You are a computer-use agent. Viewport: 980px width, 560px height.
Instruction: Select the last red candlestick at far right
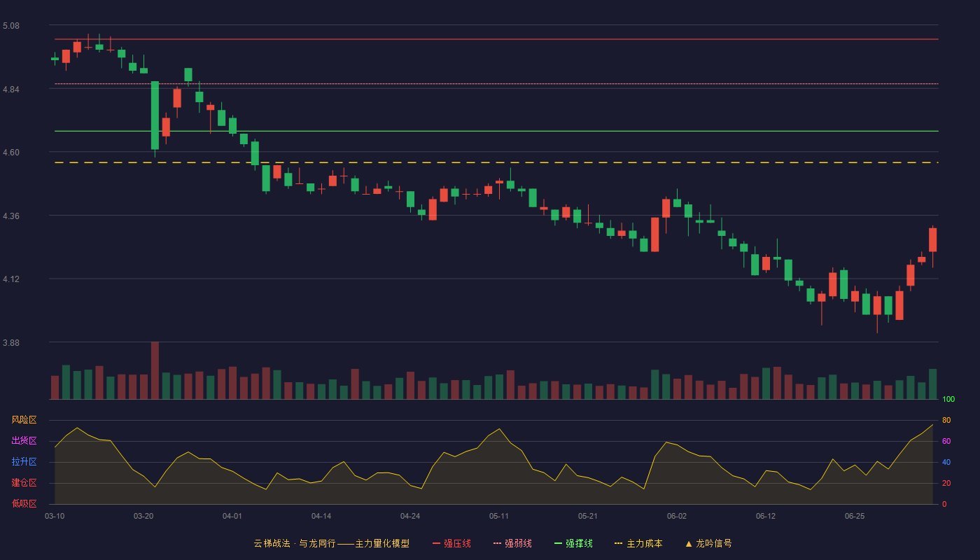click(932, 239)
